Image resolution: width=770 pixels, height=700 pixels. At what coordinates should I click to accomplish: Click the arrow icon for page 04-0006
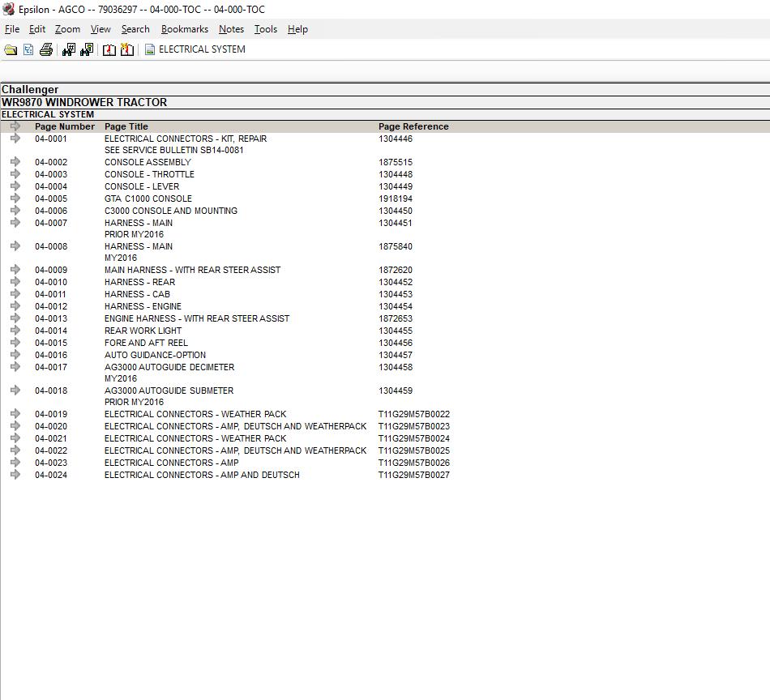click(x=15, y=210)
